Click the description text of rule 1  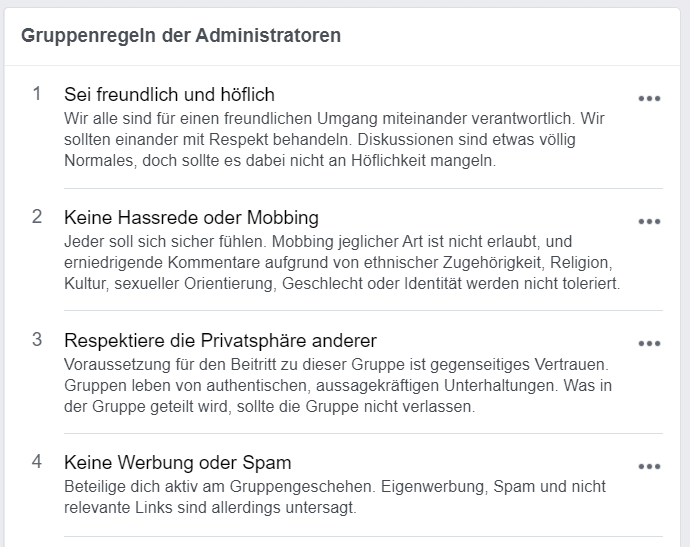334,139
